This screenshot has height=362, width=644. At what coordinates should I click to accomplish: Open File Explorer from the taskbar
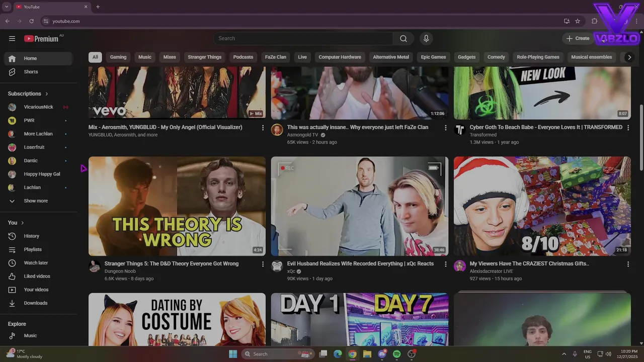click(x=367, y=354)
